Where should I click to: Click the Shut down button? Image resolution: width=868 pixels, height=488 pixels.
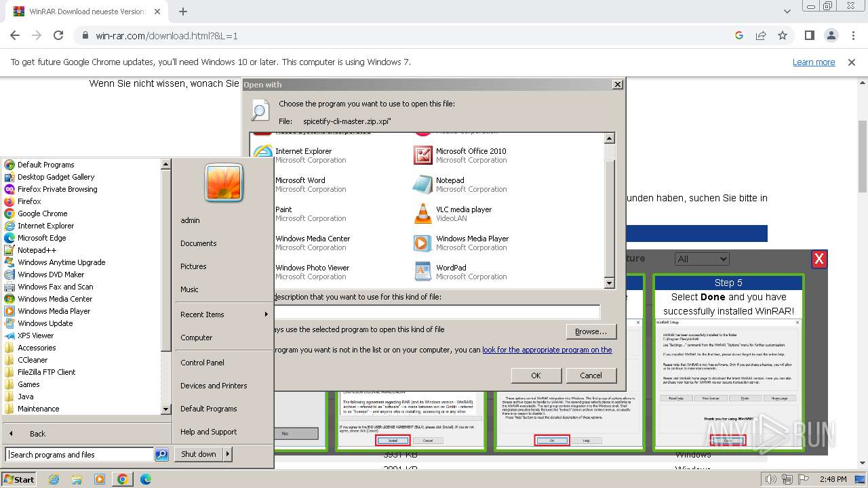(x=199, y=454)
